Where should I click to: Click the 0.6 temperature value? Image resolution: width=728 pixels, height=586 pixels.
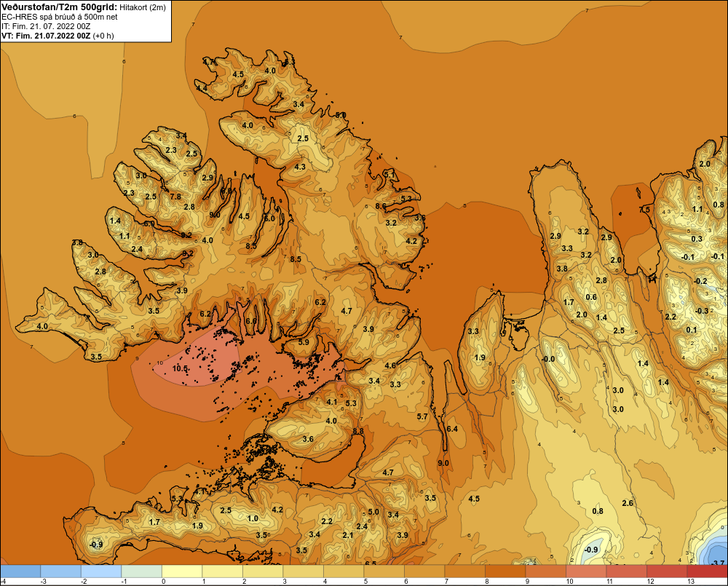(x=591, y=297)
